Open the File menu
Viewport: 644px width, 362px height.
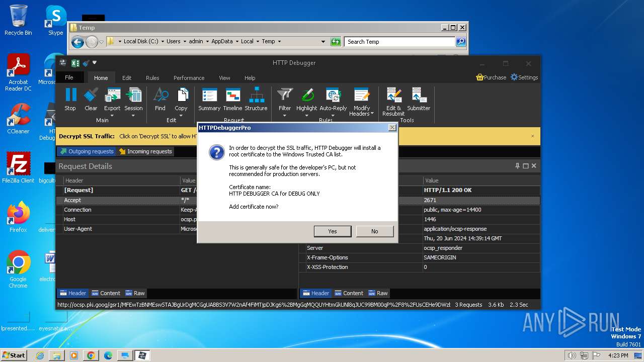(x=69, y=77)
